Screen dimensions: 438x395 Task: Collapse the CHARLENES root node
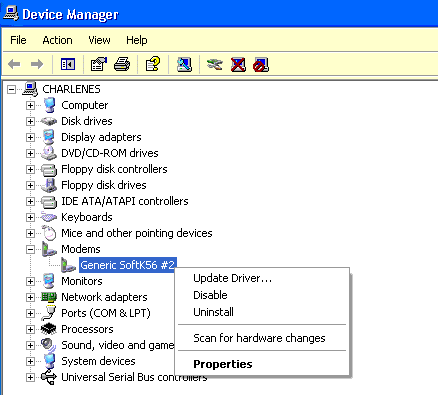point(12,89)
